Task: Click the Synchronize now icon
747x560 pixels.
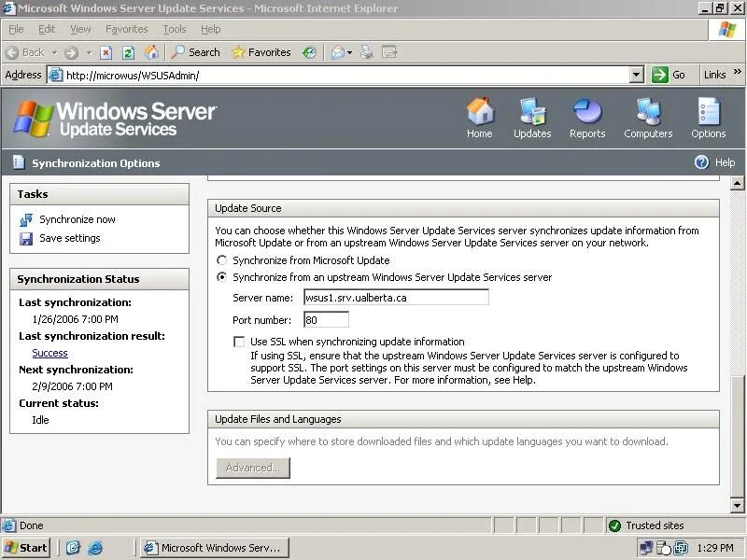Action: tap(26, 220)
